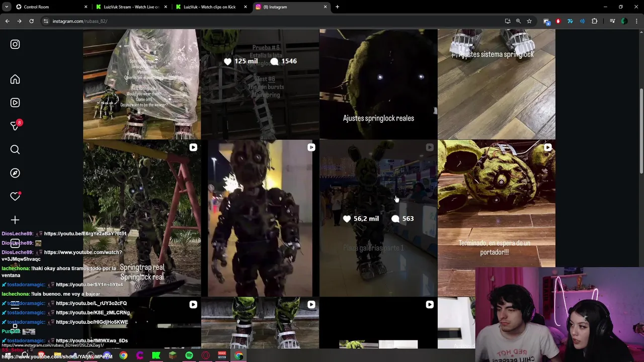Click chat link youtu.be/HlGdjHo5KWE
The image size is (644, 362).
[92, 322]
